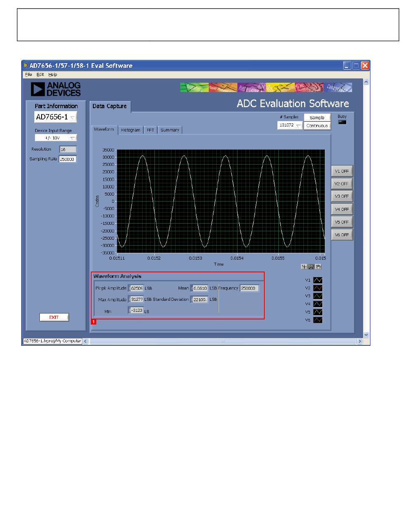Click the horizontal scrollbar left arrow
This screenshot has height=532, width=403.
86,341
